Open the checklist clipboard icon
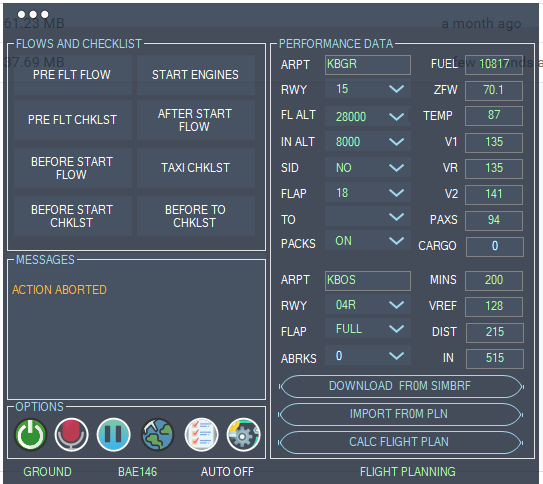 [x=201, y=434]
